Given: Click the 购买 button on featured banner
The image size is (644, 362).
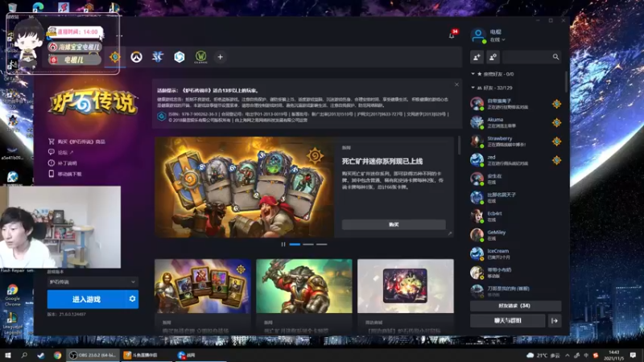Looking at the screenshot, I should coord(394,224).
